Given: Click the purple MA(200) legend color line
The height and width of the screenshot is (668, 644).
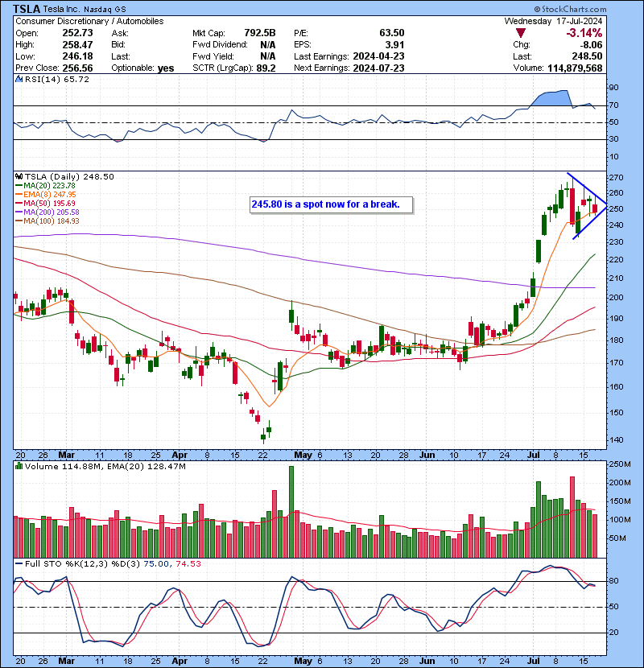Looking at the screenshot, I should tap(19, 212).
